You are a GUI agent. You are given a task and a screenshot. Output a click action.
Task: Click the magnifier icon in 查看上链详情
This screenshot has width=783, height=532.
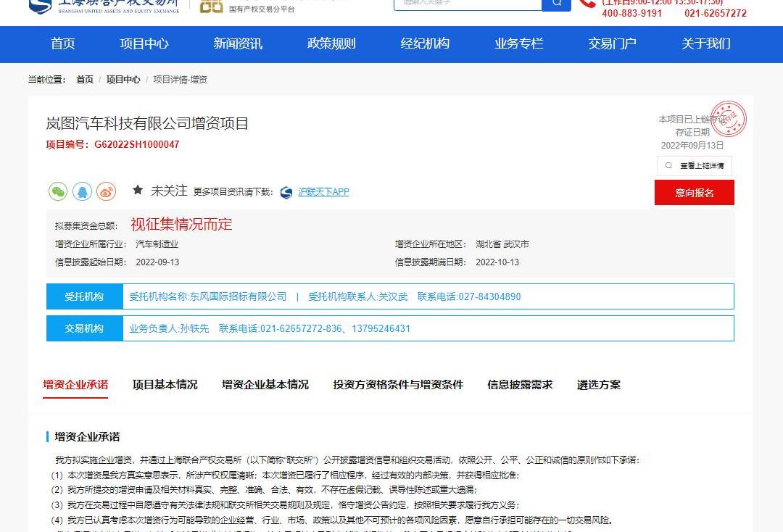[668, 166]
